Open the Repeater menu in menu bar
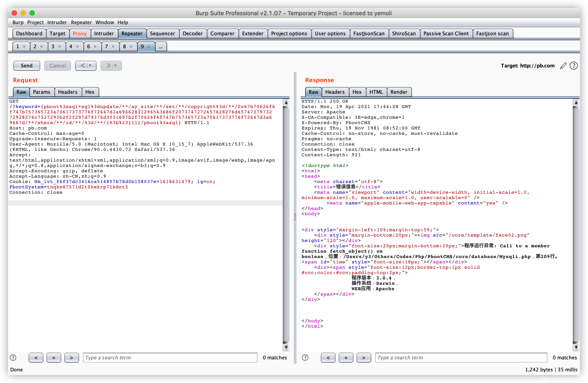The height and width of the screenshot is (383, 588). tap(81, 23)
